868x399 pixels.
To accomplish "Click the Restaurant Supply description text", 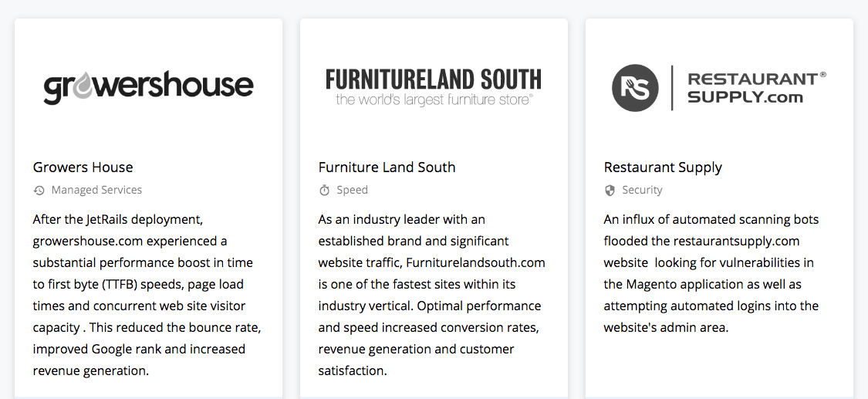I will pyautogui.click(x=711, y=273).
